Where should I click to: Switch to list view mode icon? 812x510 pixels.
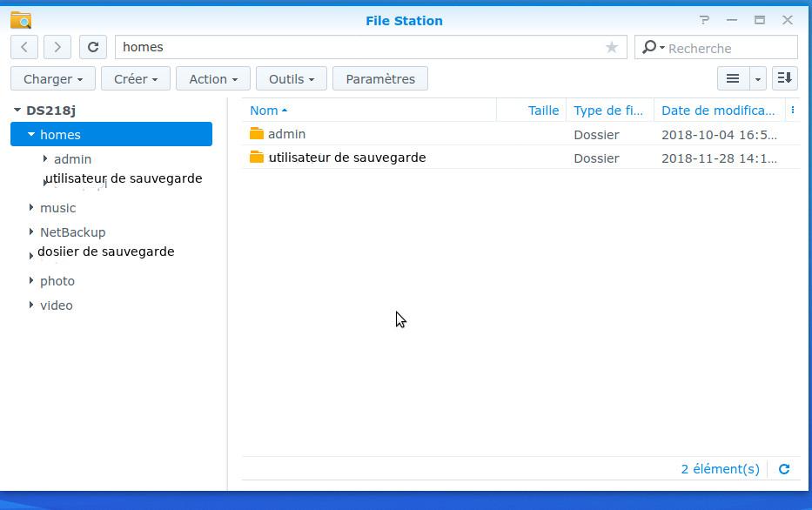tap(733, 78)
